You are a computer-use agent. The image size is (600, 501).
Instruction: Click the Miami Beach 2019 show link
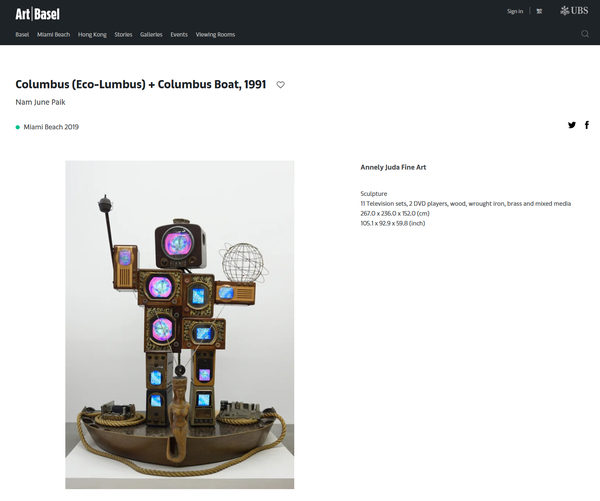51,127
